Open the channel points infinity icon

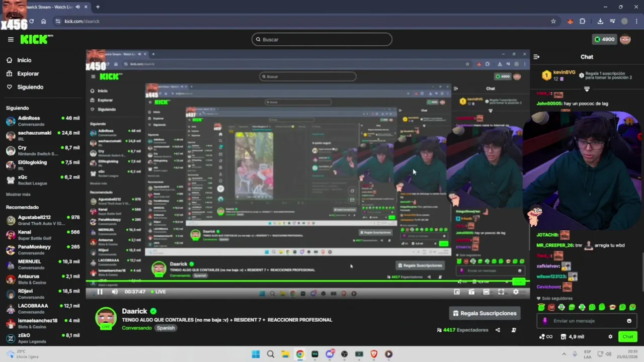click(x=546, y=337)
